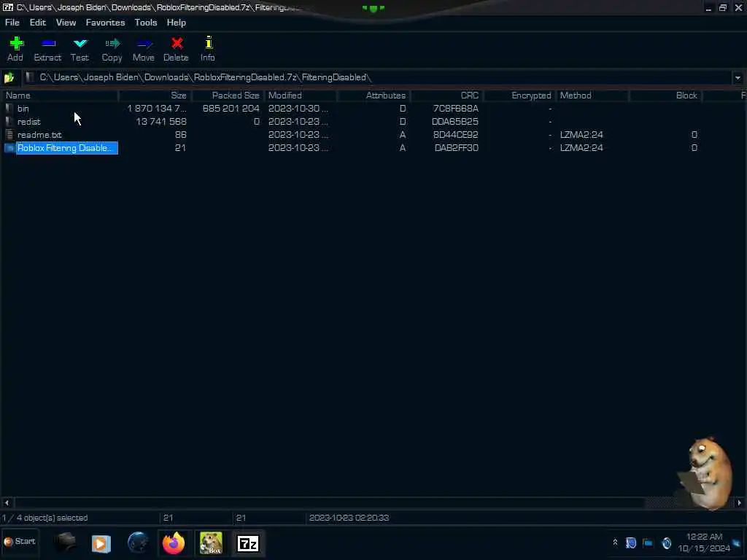Open the network globe tray icon

point(667,542)
